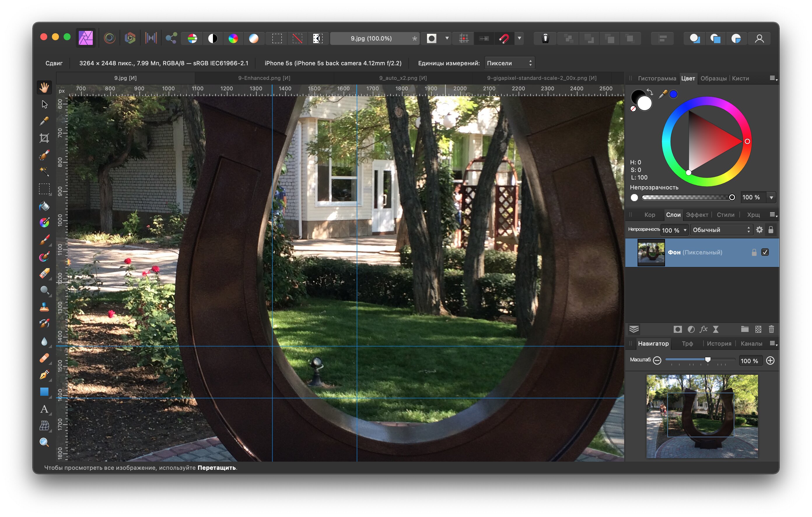Screen dimensions: 812x517
Task: Select the View (hand) tool
Action: point(44,88)
